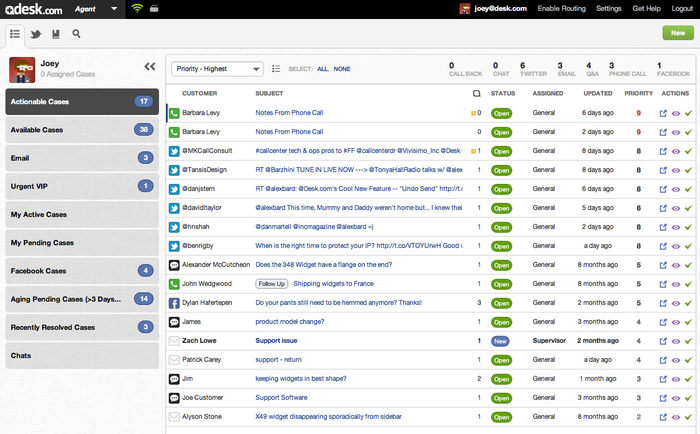This screenshot has width=700, height=434.
Task: Toggle quick view eye for @TansisDesign case
Action: (x=675, y=170)
